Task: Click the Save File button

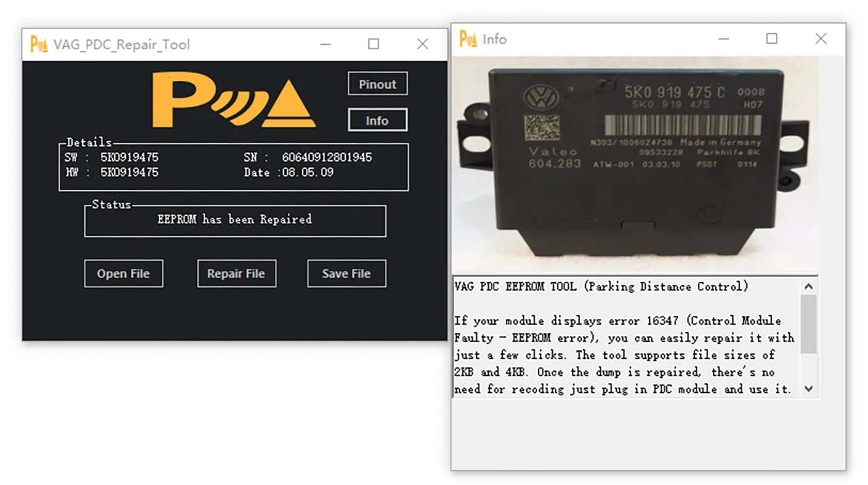Action: [x=346, y=273]
